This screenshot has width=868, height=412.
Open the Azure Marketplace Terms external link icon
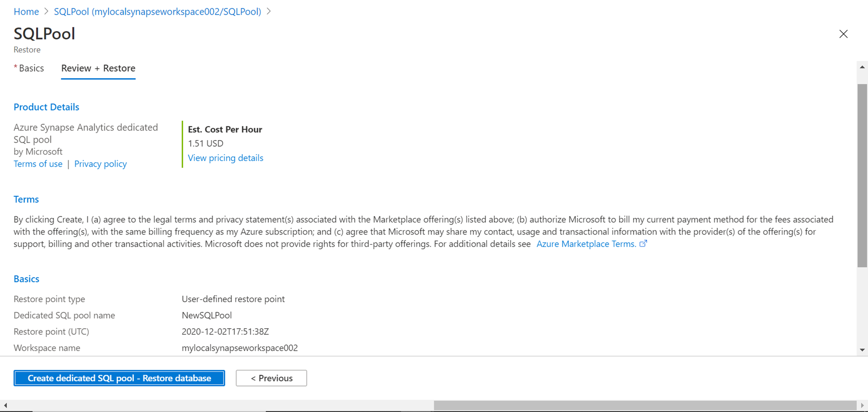[x=643, y=244]
